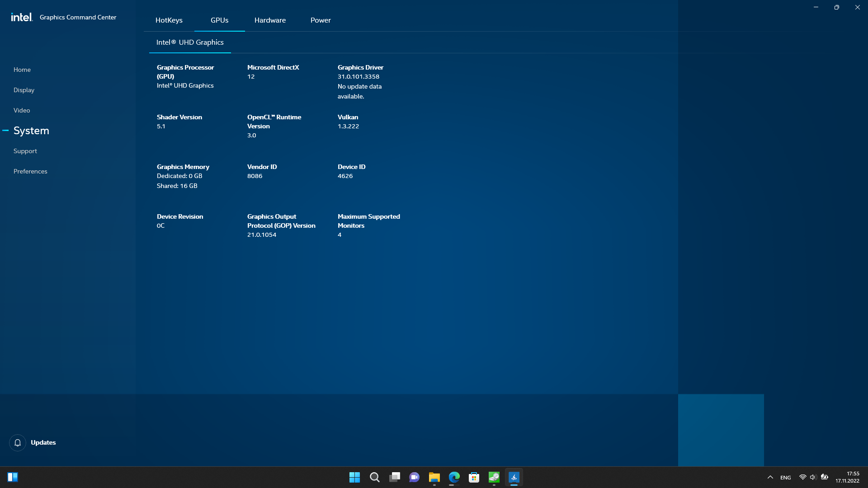Click the Shader Version value 5.1

click(x=161, y=126)
